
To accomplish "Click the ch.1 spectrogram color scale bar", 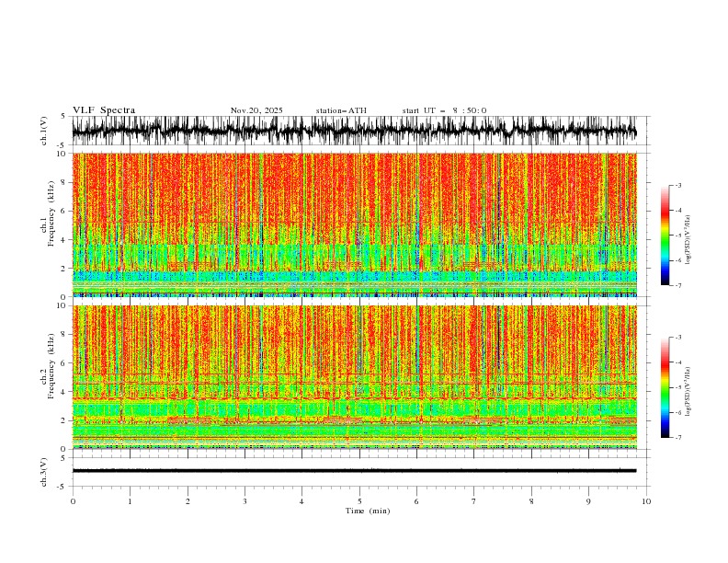I will (x=665, y=236).
